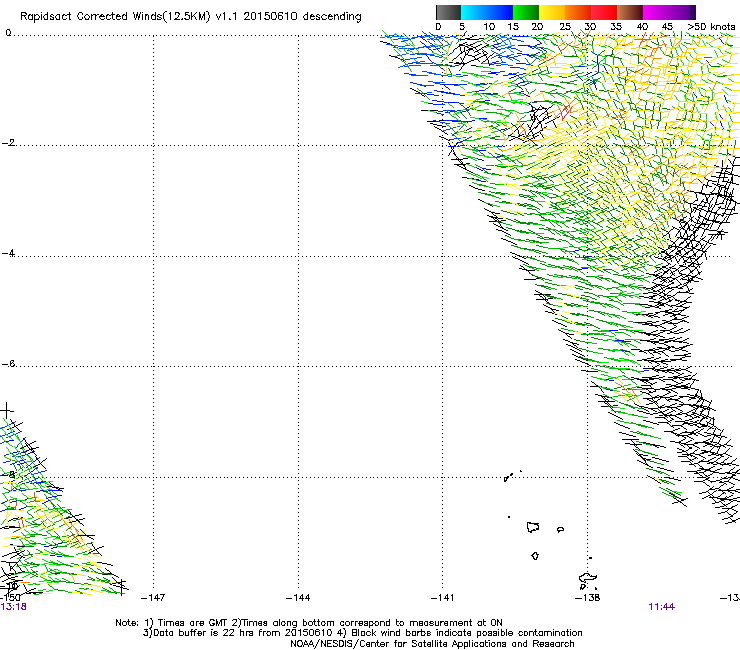The width and height of the screenshot is (740, 650).
Task: Click the '20150610 descending' text in the title
Action: (303, 17)
